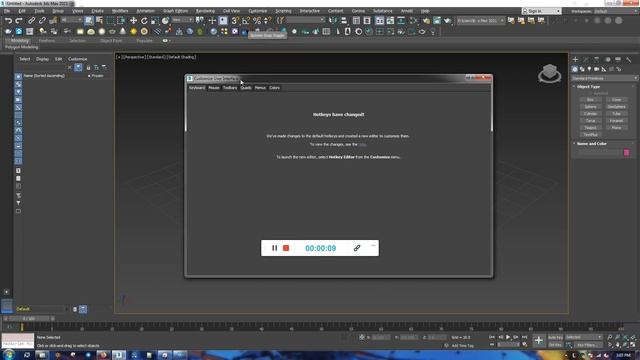Open Render Setup teapot icon
The width and height of the screenshot is (640, 360).
point(426,20)
